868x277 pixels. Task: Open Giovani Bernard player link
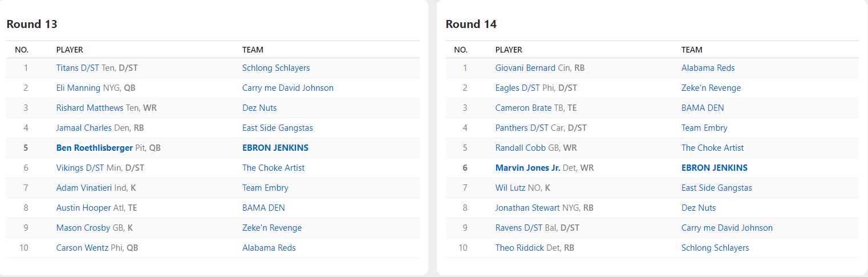tap(525, 68)
